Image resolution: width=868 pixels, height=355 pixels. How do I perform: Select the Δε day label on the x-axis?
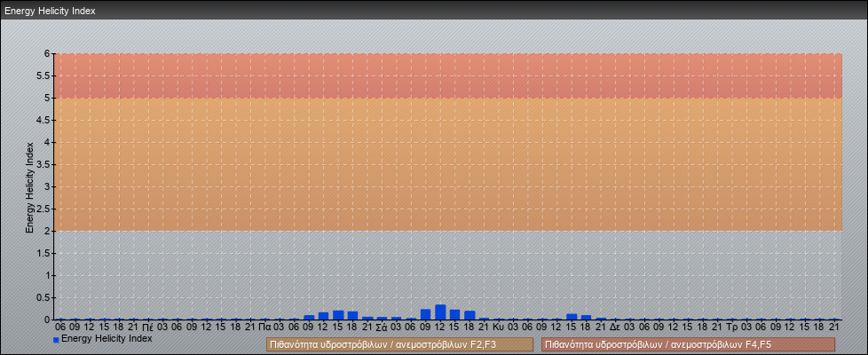pos(614,327)
